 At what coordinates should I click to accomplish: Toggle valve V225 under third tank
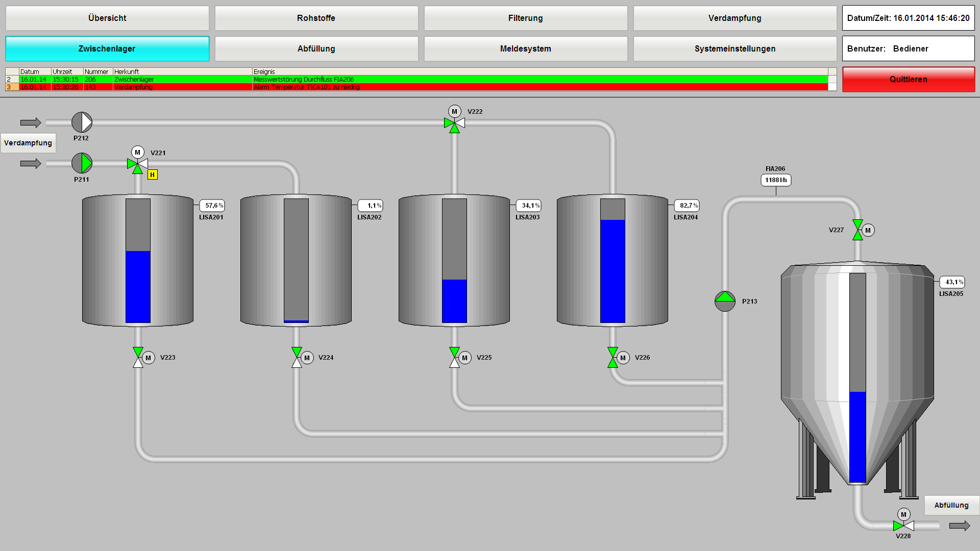point(455,357)
